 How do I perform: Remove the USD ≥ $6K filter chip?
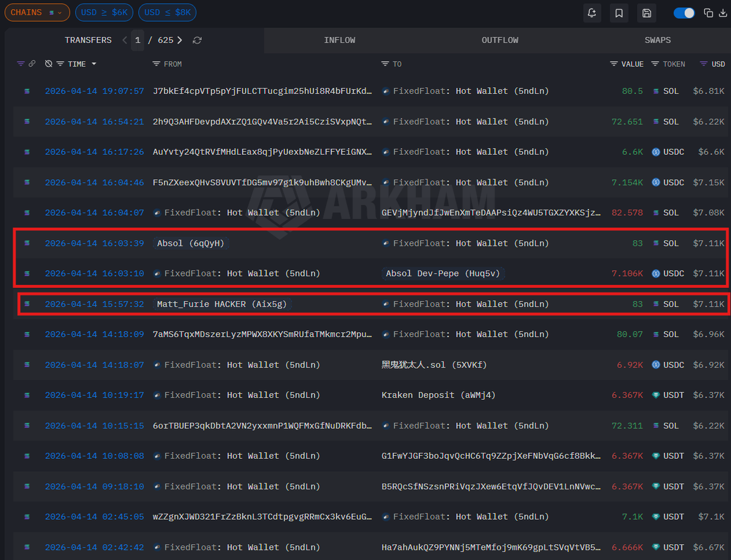point(104,13)
